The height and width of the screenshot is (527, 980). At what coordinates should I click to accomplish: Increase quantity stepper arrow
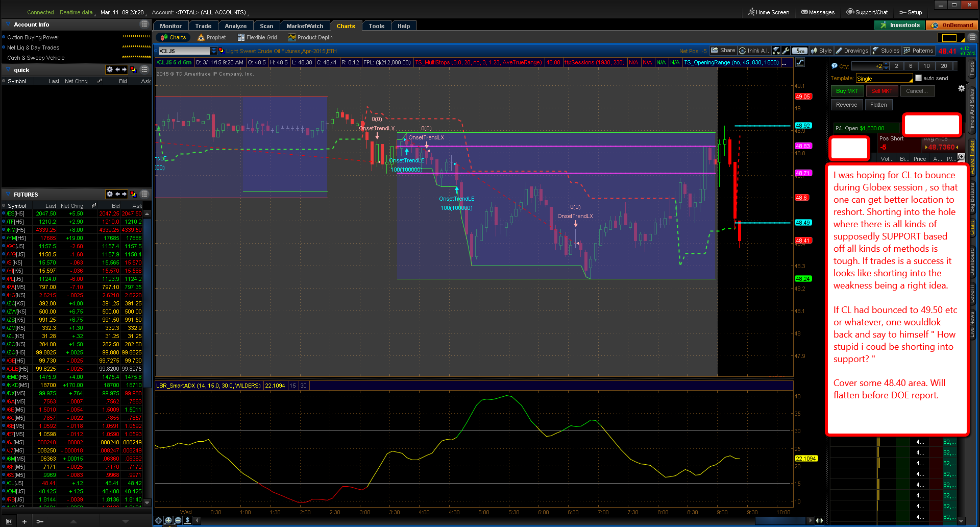point(887,64)
